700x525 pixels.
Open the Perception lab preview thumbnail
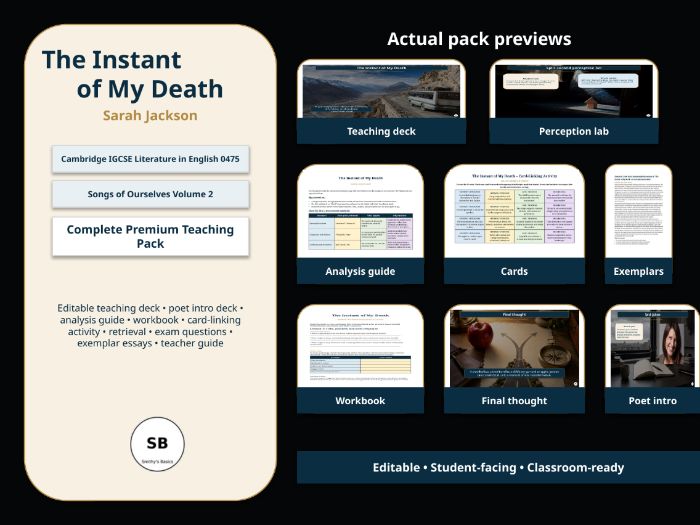click(574, 91)
